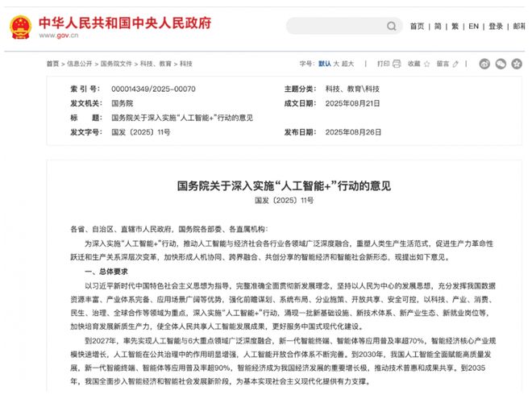Click the national emblem logo
Viewport: 532px width, 395px height.
coord(19,26)
